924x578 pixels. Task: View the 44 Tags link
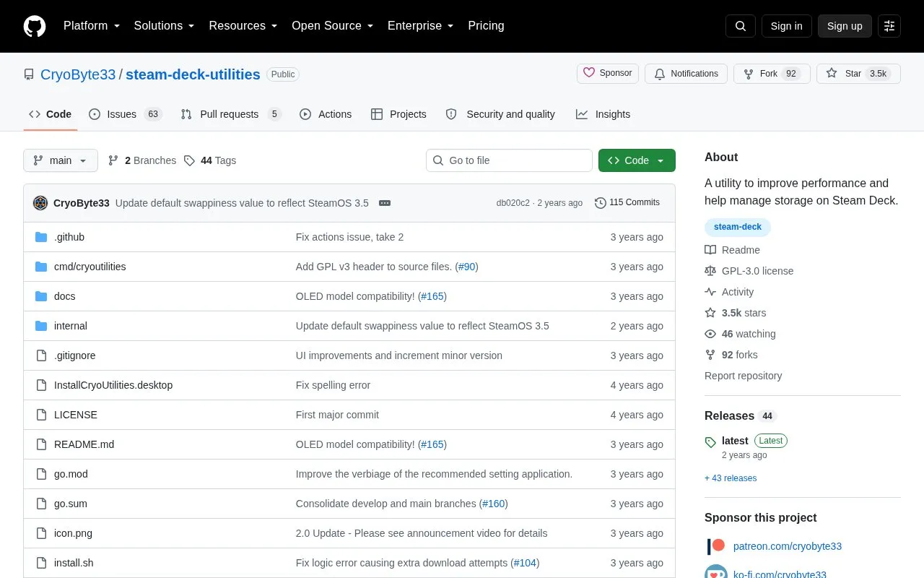pos(210,160)
